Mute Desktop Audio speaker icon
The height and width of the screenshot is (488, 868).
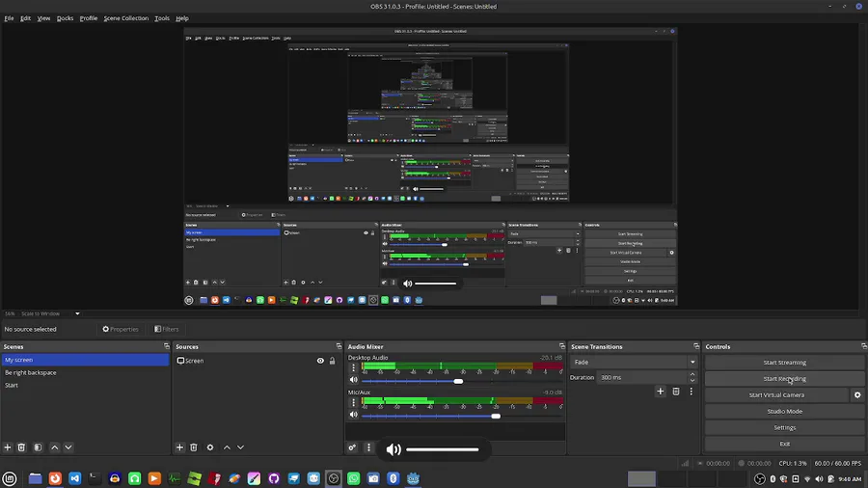354,380
